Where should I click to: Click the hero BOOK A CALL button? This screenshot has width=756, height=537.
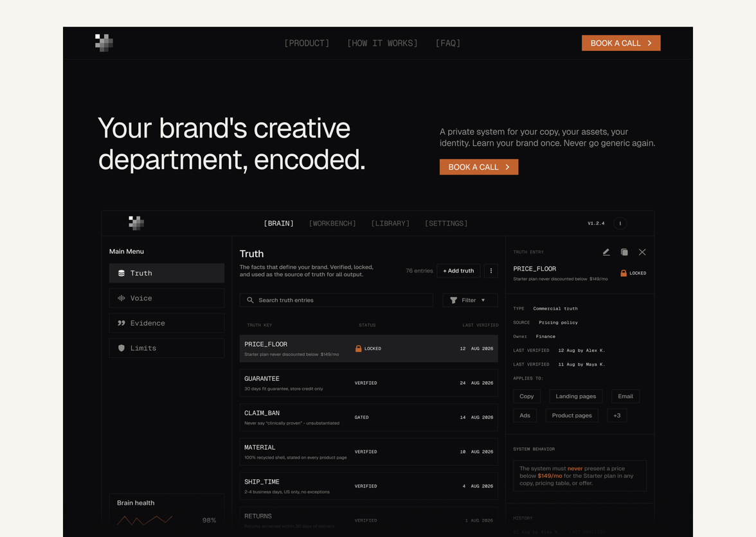coord(479,167)
